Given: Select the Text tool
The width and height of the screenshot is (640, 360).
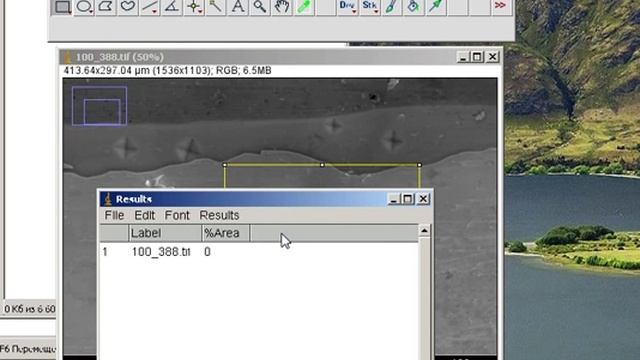Looking at the screenshot, I should [x=238, y=6].
